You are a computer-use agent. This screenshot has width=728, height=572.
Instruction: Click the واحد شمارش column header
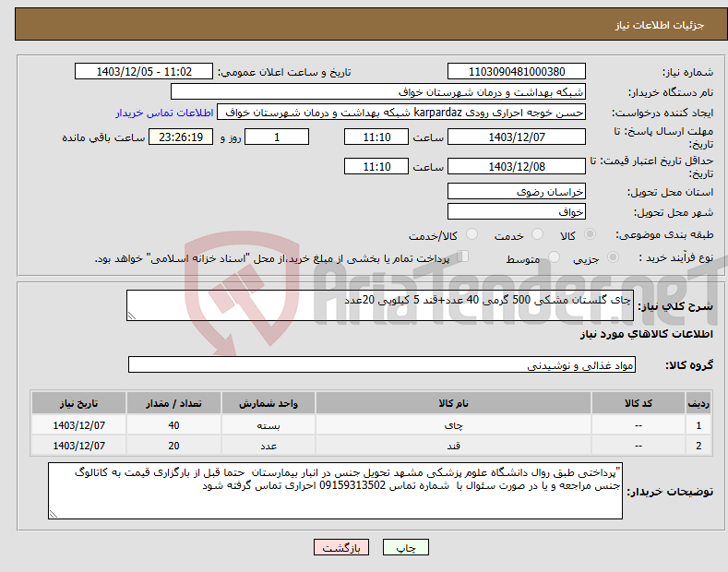pos(269,403)
